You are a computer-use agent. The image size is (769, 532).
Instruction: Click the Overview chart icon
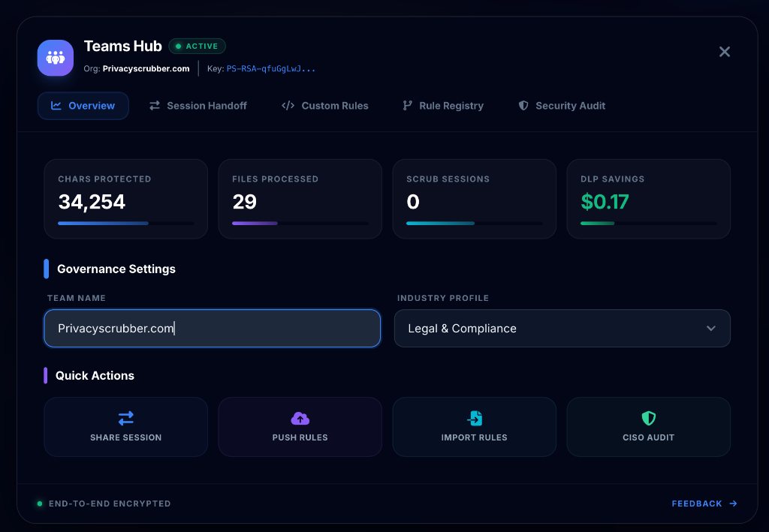click(x=56, y=106)
